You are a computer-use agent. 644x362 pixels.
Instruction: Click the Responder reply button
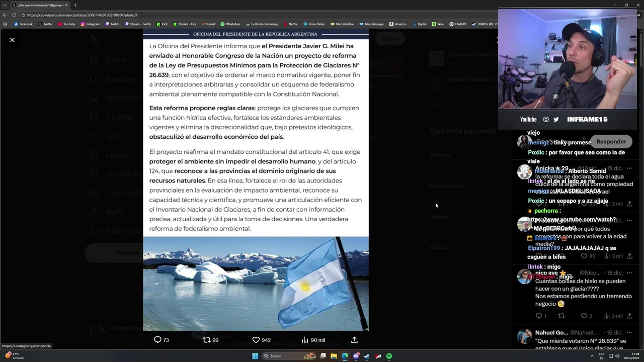click(x=611, y=142)
